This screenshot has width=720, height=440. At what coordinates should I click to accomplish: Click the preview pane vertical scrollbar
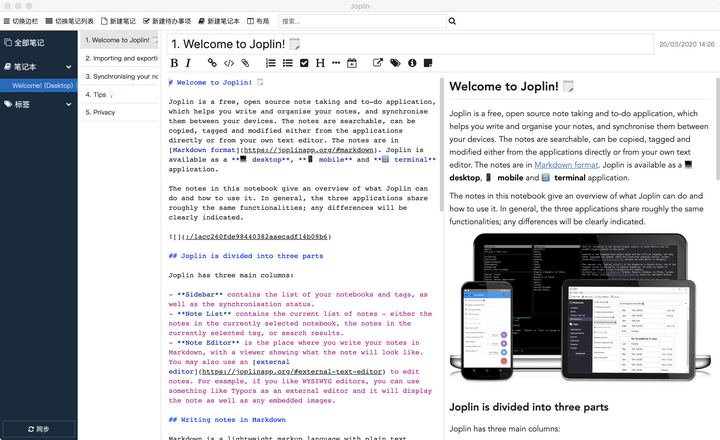pos(717,129)
